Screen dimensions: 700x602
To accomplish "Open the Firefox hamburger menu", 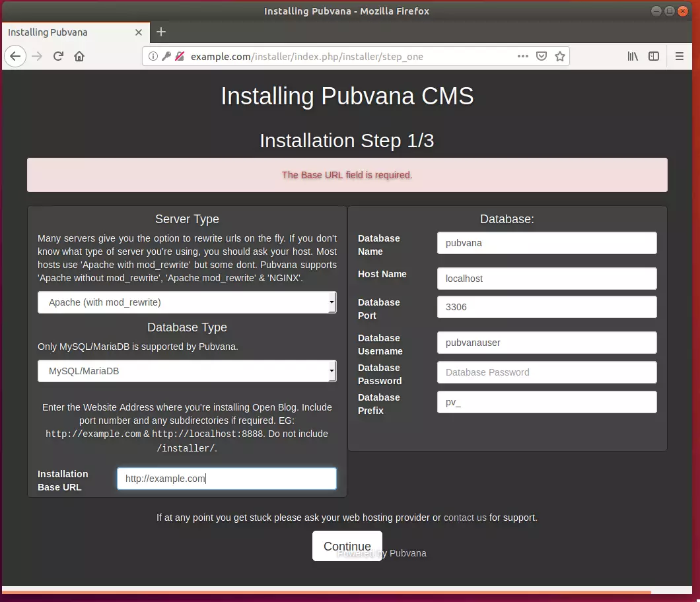I will pyautogui.click(x=680, y=56).
